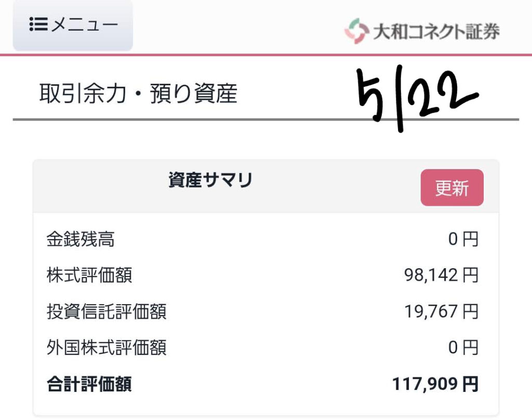Click the 大和コネクト証券 logo icon
Viewport: 532px width, 420px height.
point(356,31)
